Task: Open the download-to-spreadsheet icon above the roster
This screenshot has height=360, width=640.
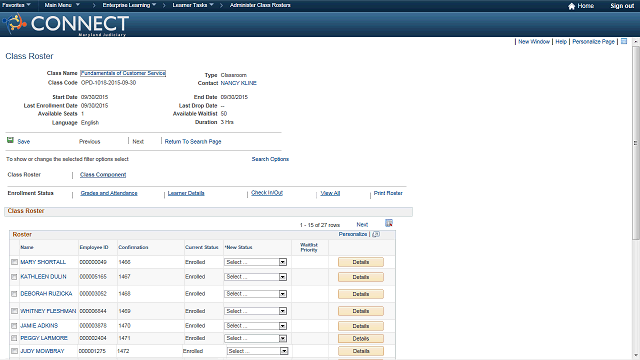Action: pos(389,223)
